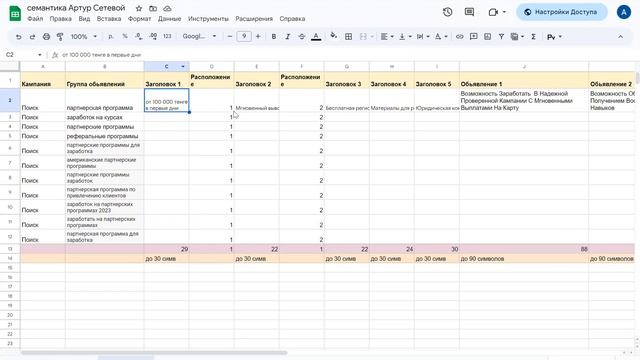Image resolution: width=640 pixels, height=360 pixels.
Task: Apply currency format (р.)
Action: point(111,37)
